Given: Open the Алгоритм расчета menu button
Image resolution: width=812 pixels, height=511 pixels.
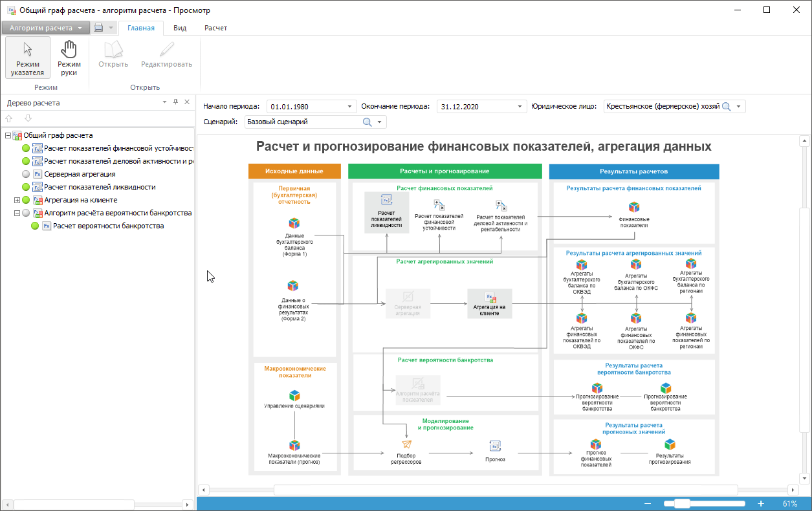Looking at the screenshot, I should 45,28.
